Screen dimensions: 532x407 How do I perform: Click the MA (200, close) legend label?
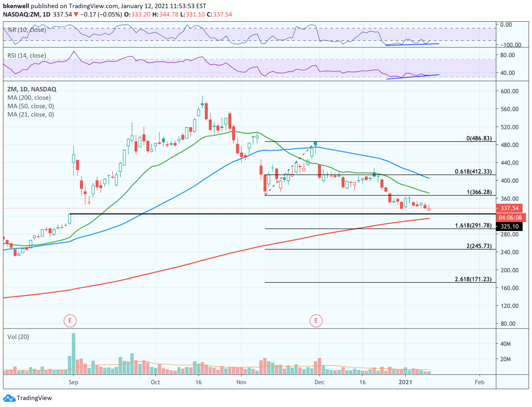click(29, 98)
